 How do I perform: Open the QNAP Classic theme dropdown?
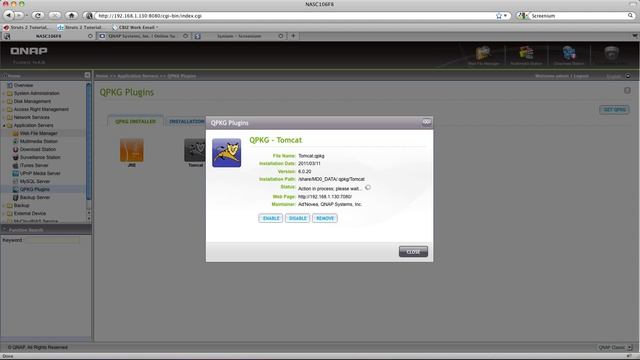[615, 347]
